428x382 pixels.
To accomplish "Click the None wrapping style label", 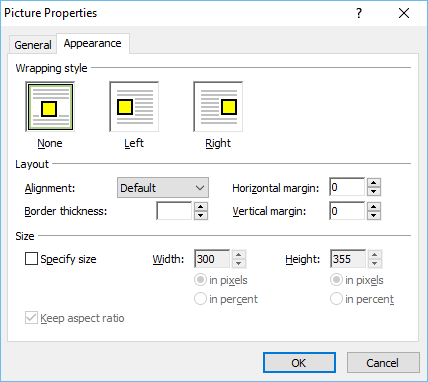I will pos(50,143).
